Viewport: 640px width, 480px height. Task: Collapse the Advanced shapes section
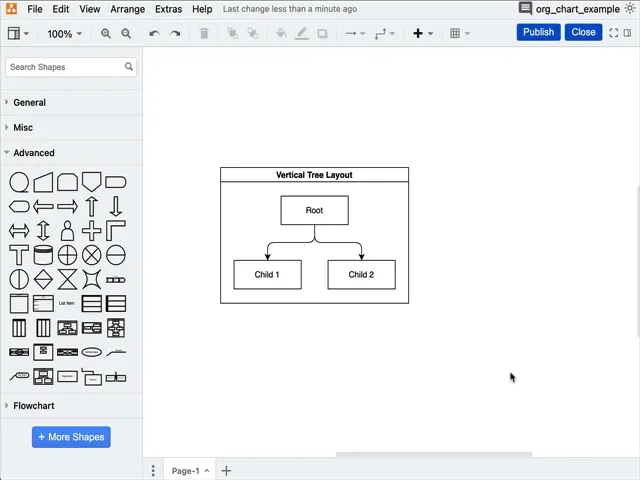[34, 153]
